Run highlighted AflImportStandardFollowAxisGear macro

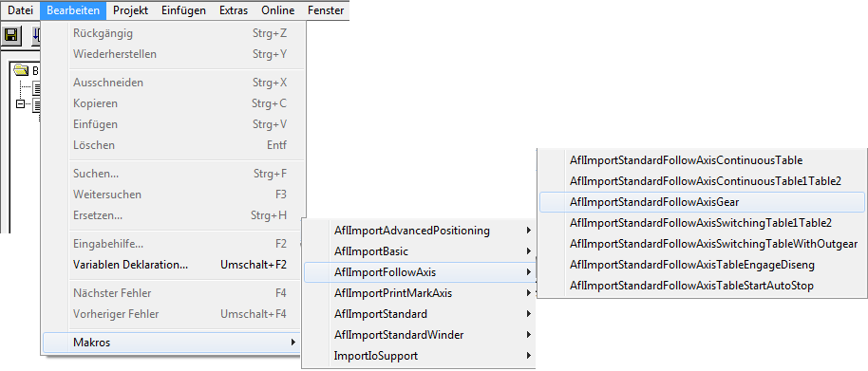tap(702, 202)
